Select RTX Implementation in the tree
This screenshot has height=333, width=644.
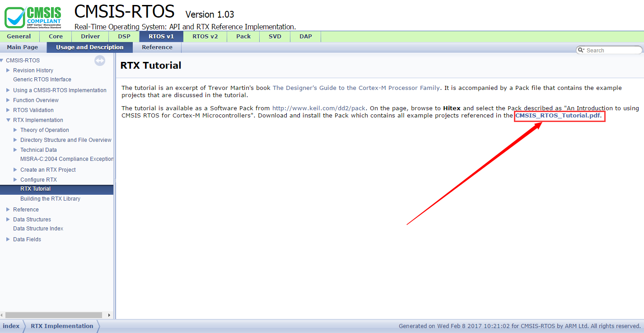coord(38,120)
